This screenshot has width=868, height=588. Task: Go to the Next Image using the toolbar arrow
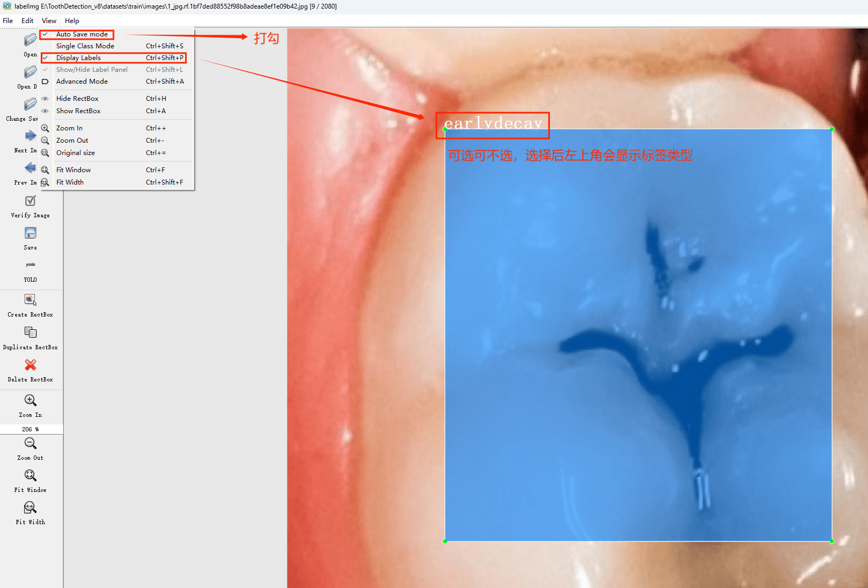(31, 136)
